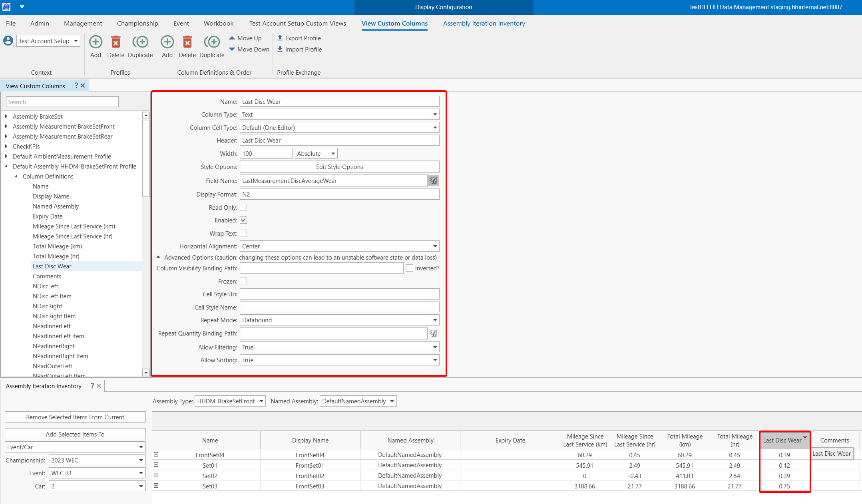Click the user account icon
Image resolution: width=862 pixels, height=504 pixels.
pos(8,41)
